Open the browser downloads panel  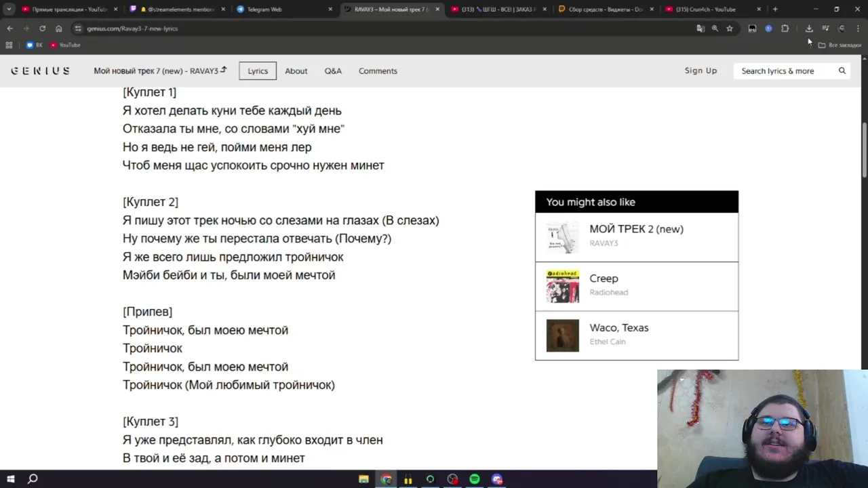(809, 28)
